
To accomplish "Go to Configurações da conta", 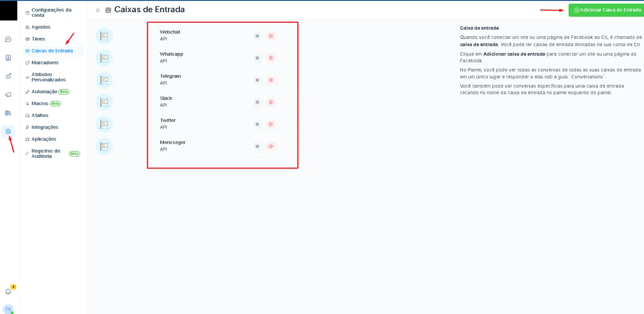I will pos(52,12).
